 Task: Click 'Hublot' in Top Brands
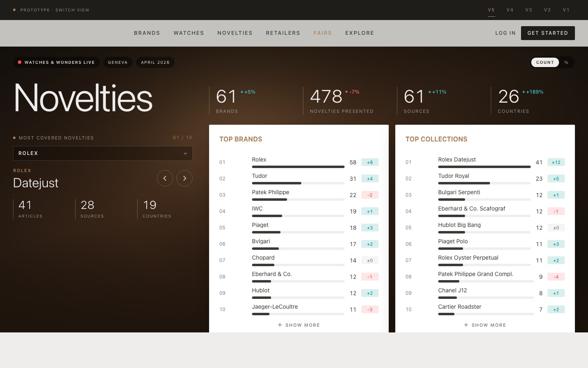click(x=261, y=290)
